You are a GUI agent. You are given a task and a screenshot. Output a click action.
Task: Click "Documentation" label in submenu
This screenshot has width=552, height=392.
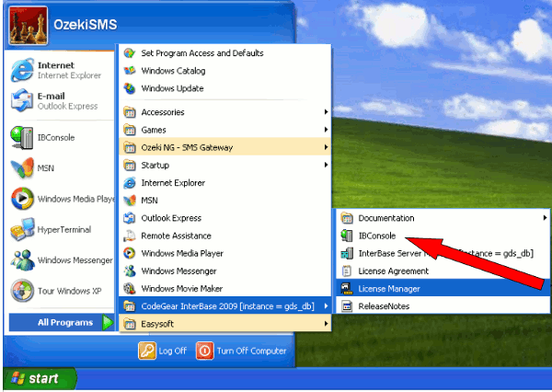pos(386,218)
